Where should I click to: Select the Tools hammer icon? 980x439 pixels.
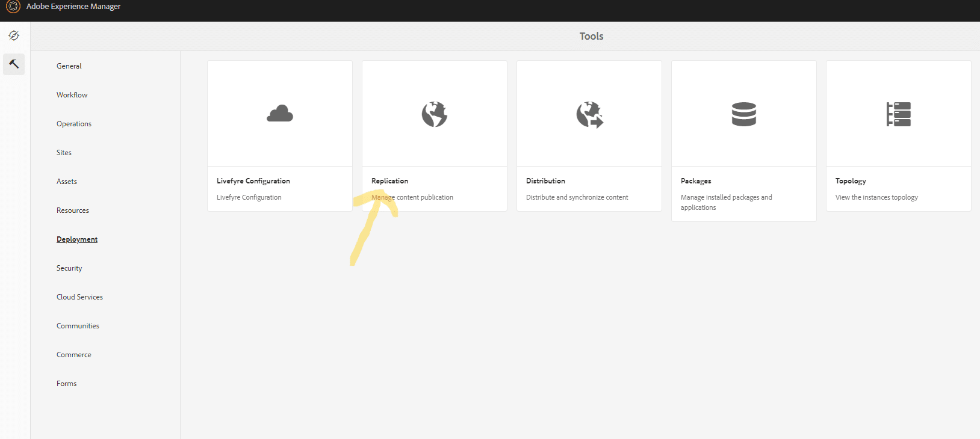click(x=14, y=64)
